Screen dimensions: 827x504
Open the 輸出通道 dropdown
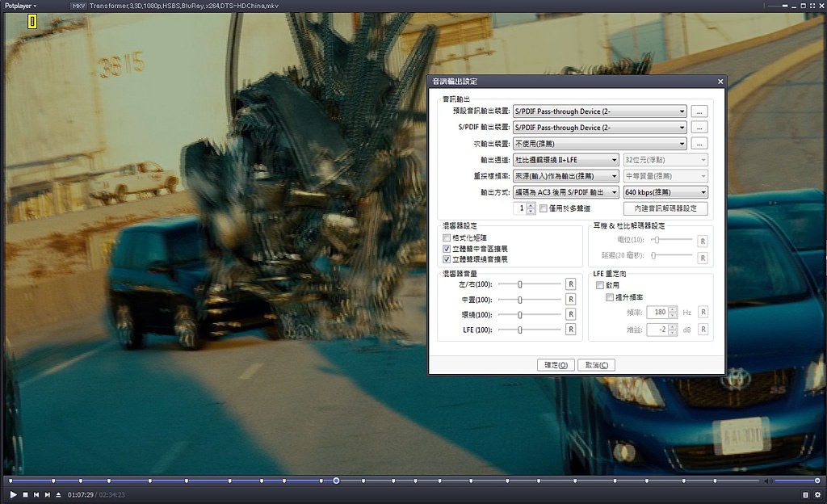pos(566,160)
